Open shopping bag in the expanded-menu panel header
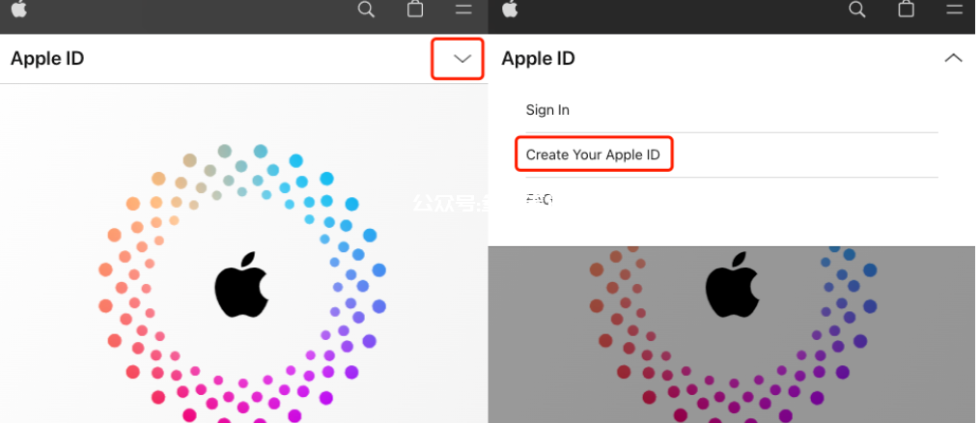Image resolution: width=980 pixels, height=423 pixels. click(907, 8)
